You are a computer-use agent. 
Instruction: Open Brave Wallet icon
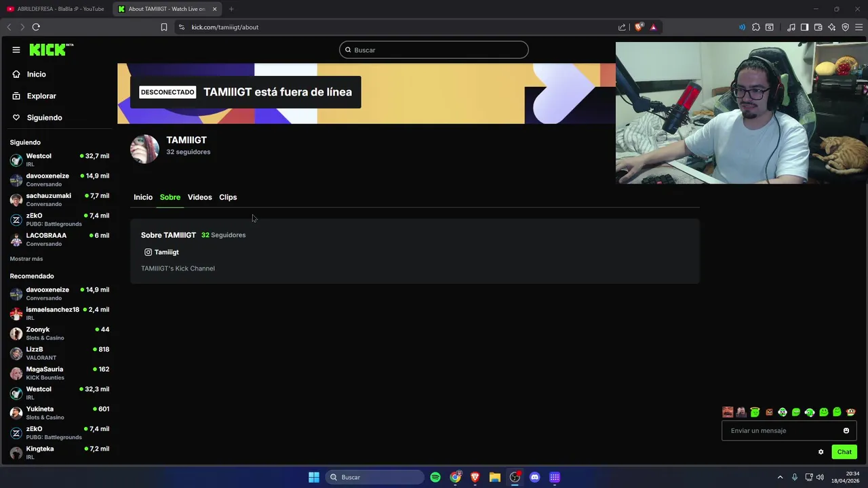[x=818, y=27]
